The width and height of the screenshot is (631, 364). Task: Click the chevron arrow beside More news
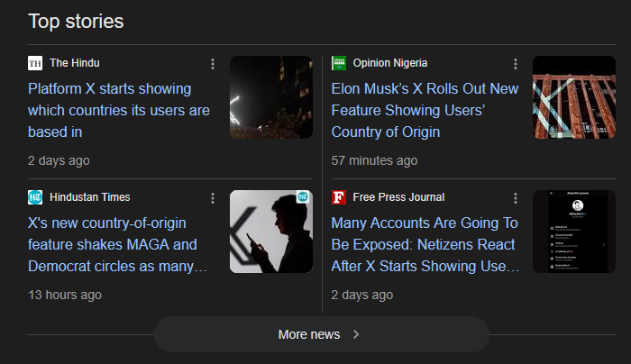(x=356, y=334)
